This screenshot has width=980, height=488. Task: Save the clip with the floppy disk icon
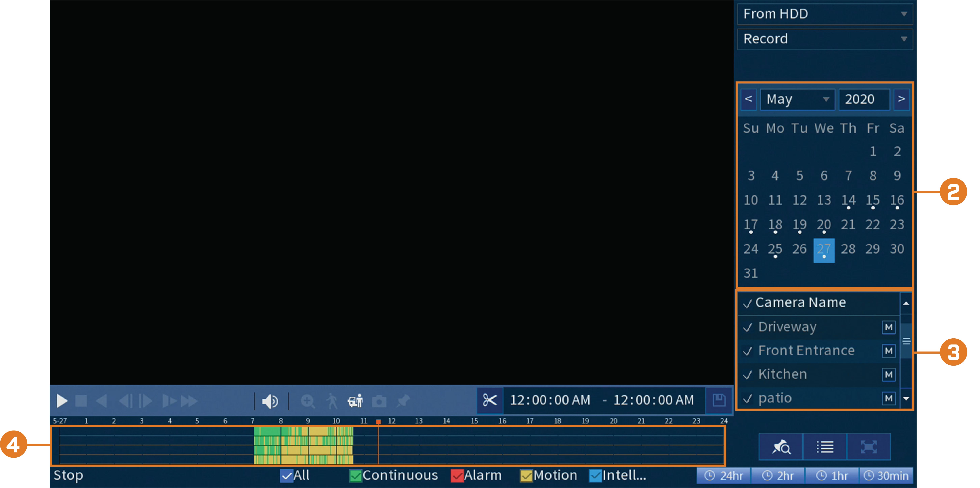[x=719, y=400]
